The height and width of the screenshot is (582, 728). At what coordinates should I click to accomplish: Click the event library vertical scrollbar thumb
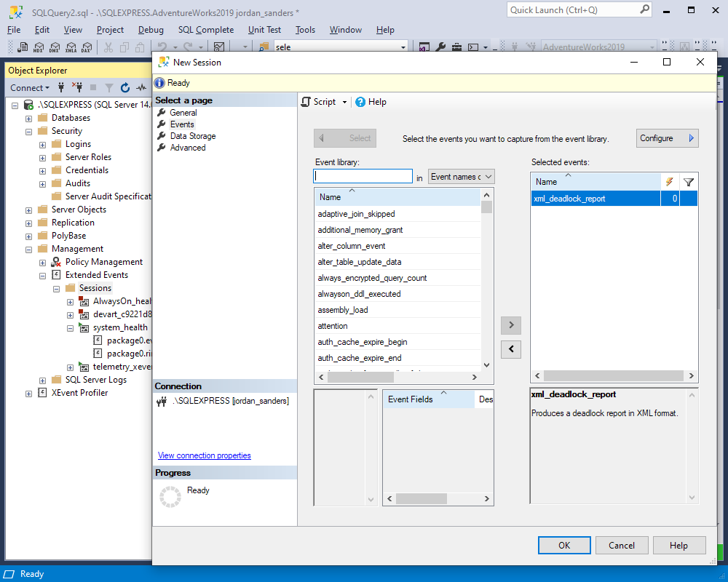click(x=486, y=207)
